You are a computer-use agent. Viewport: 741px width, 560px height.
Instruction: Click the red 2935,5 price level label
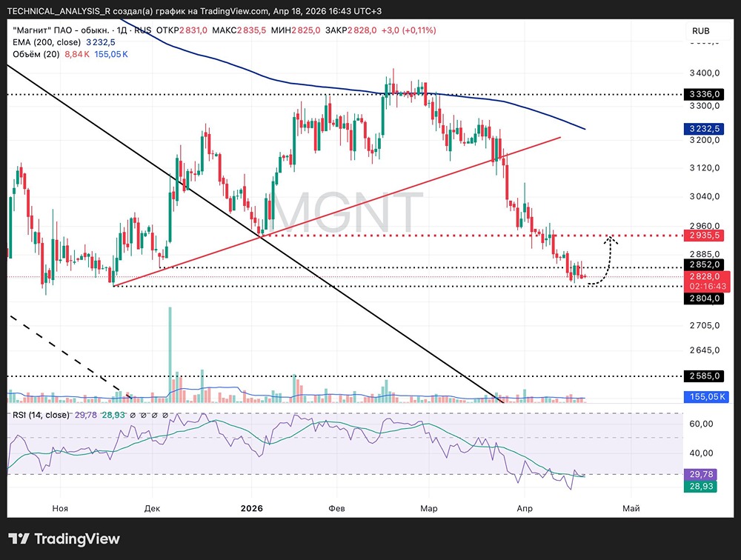[704, 236]
